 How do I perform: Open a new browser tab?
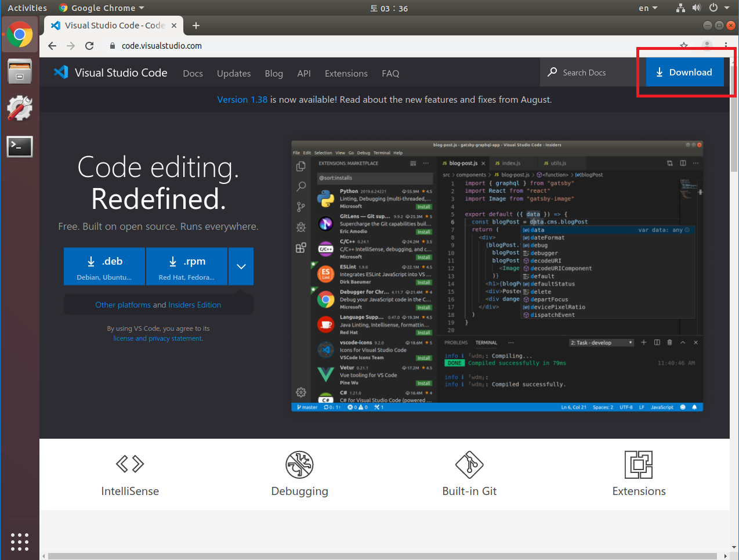coord(196,26)
